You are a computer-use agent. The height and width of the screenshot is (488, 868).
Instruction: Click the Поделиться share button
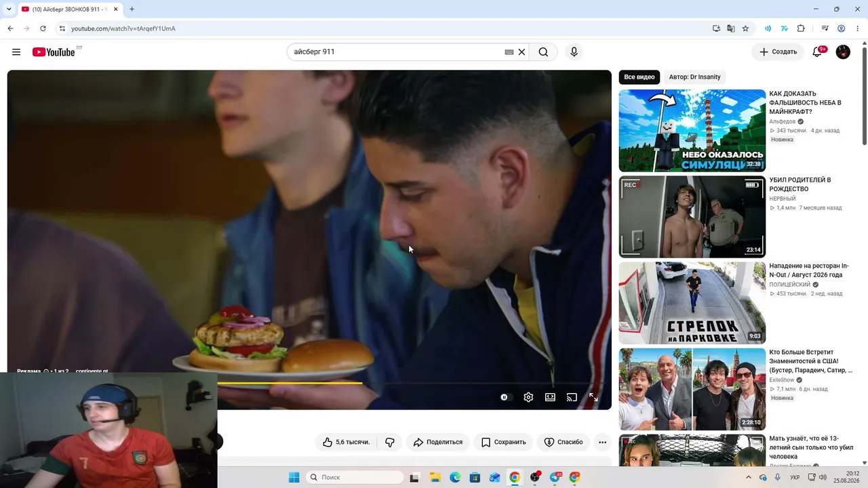(438, 442)
